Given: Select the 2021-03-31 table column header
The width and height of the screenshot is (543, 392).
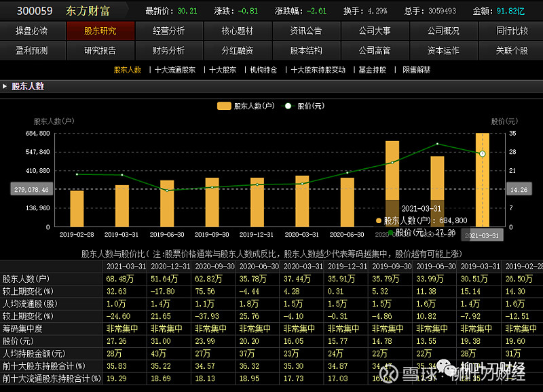Looking at the screenshot, I should [126, 267].
